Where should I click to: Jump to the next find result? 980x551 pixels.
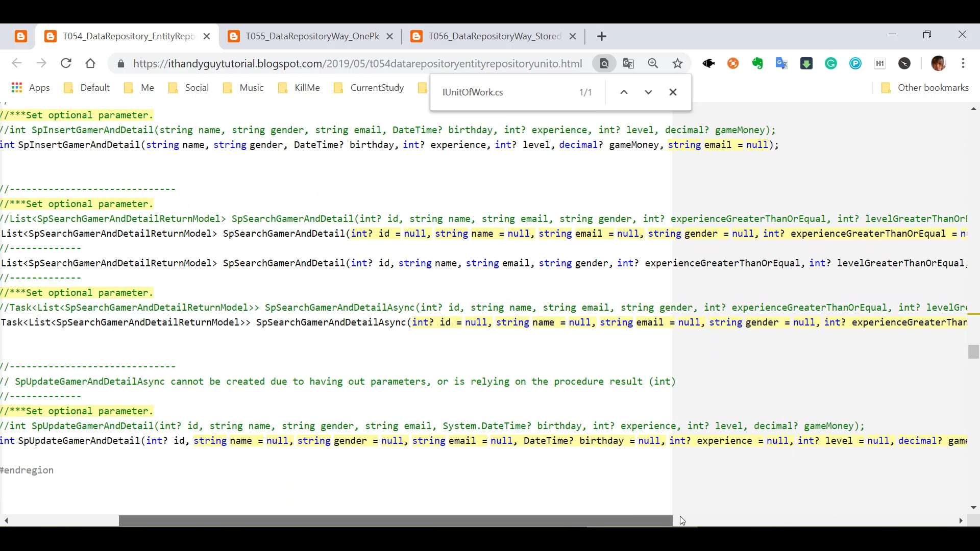click(648, 92)
